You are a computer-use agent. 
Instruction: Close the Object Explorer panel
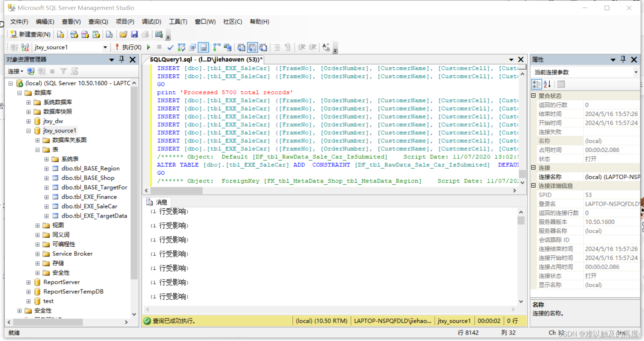click(x=133, y=59)
